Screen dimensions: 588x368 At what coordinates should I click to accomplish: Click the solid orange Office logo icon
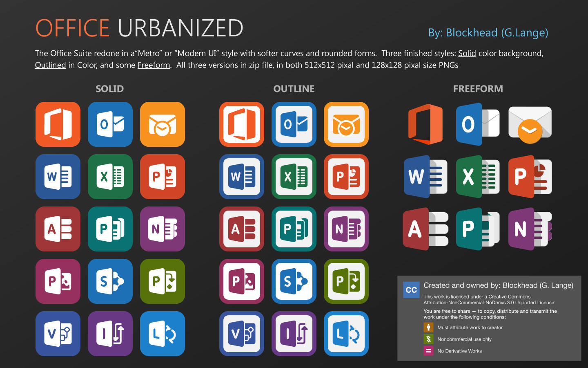58,124
